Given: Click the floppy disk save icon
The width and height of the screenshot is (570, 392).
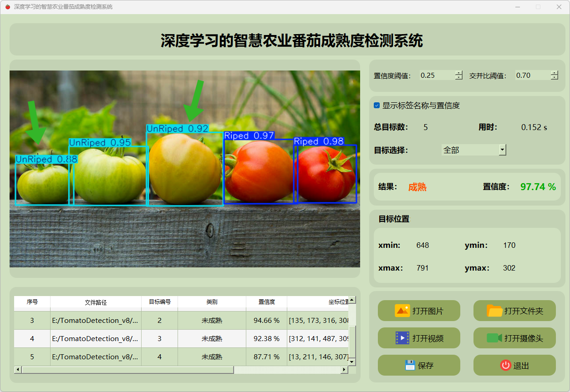Looking at the screenshot, I should click(x=410, y=365).
